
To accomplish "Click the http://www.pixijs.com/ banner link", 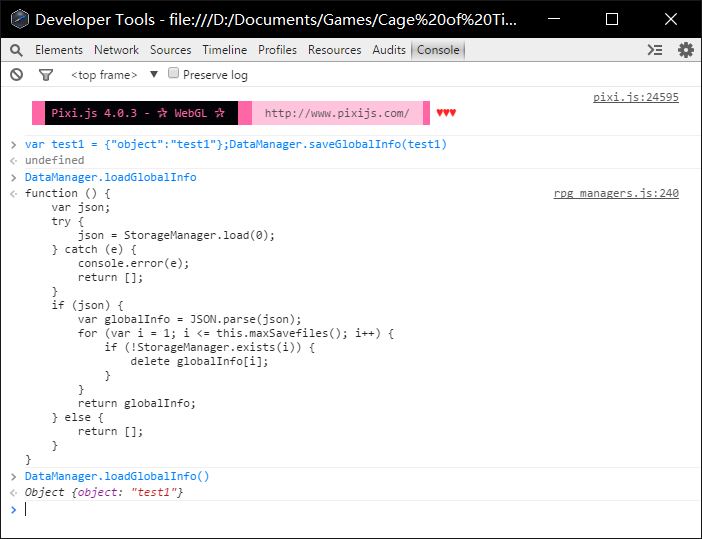I will pyautogui.click(x=337, y=113).
